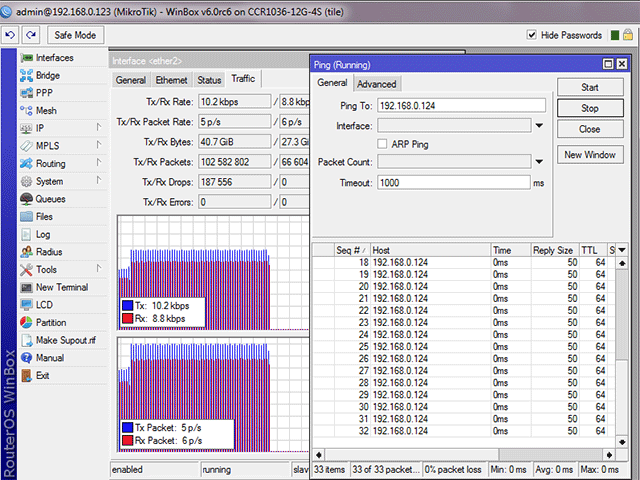Open the Interfaces menu icon
The image size is (640, 480).
coord(27,58)
